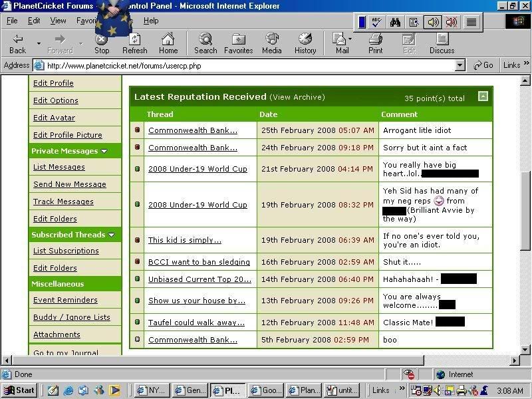The width and height of the screenshot is (532, 399).
Task: Launch Internet Explorer from Quick Launch
Action: pos(68,390)
